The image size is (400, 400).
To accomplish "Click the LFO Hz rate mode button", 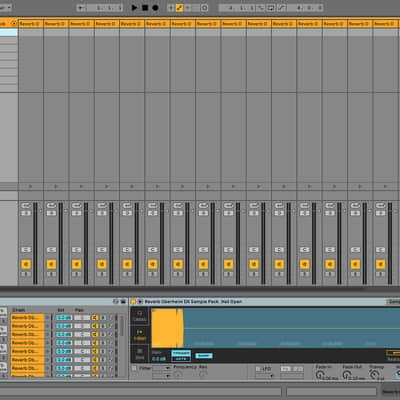I will point(286,369).
